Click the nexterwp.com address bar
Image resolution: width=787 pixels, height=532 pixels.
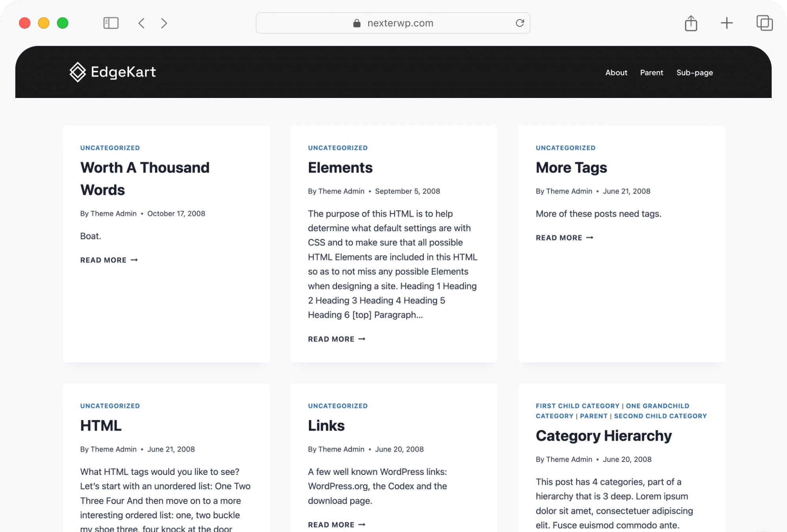click(x=393, y=23)
